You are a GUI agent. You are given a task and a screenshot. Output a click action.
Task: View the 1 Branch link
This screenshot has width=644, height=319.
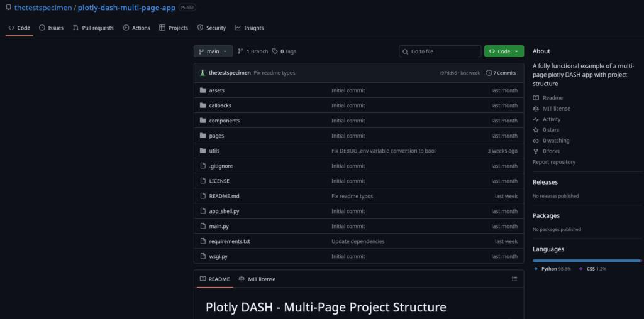coord(253,51)
